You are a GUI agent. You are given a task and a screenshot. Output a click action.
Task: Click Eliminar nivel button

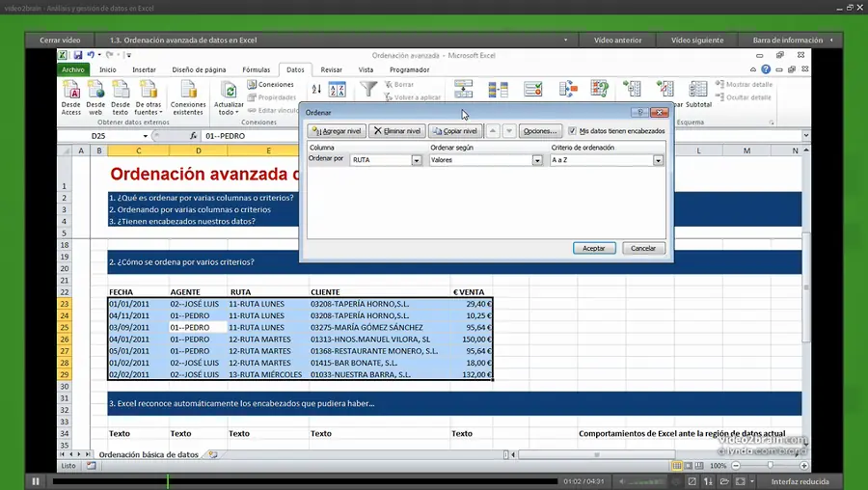click(x=397, y=130)
